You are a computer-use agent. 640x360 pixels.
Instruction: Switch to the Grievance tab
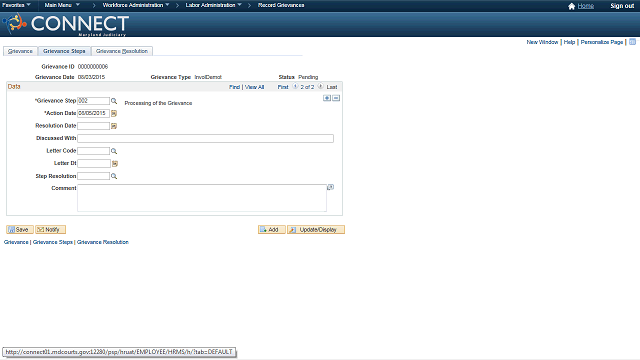pos(20,51)
